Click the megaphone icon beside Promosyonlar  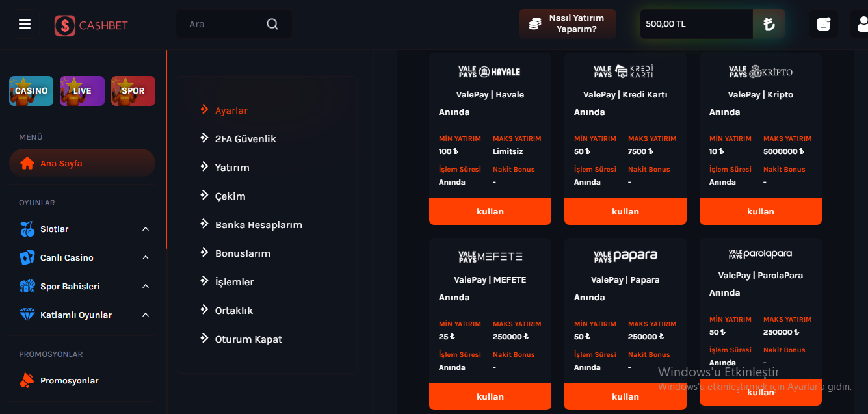coord(27,380)
